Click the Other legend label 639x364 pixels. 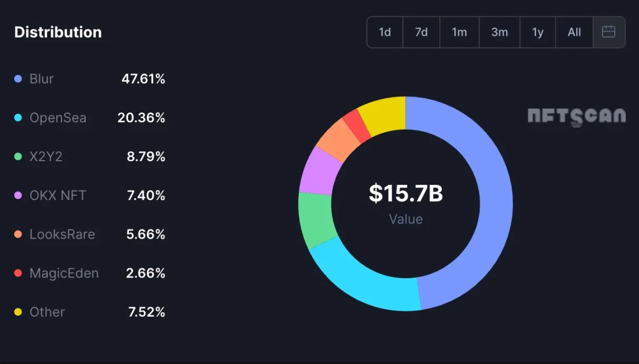tap(47, 312)
